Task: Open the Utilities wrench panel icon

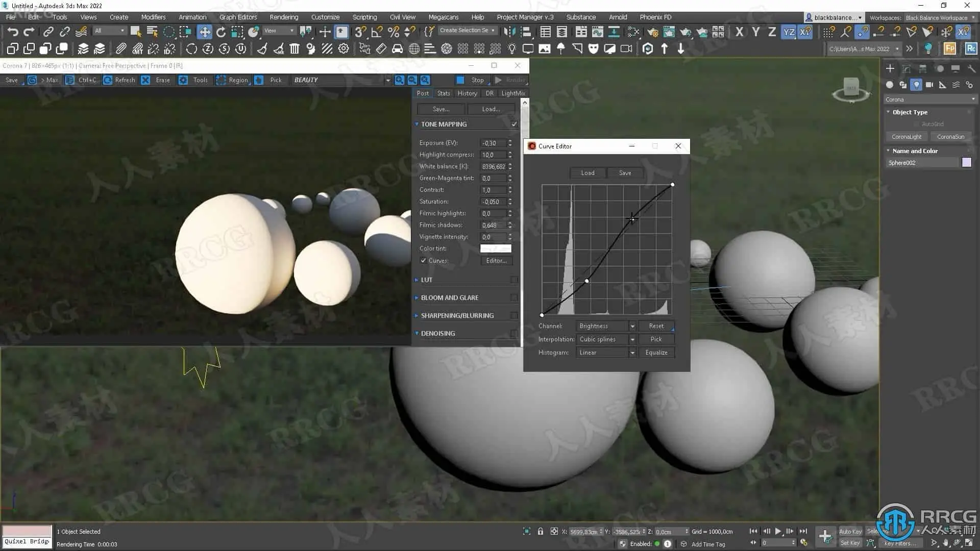Action: [x=971, y=68]
